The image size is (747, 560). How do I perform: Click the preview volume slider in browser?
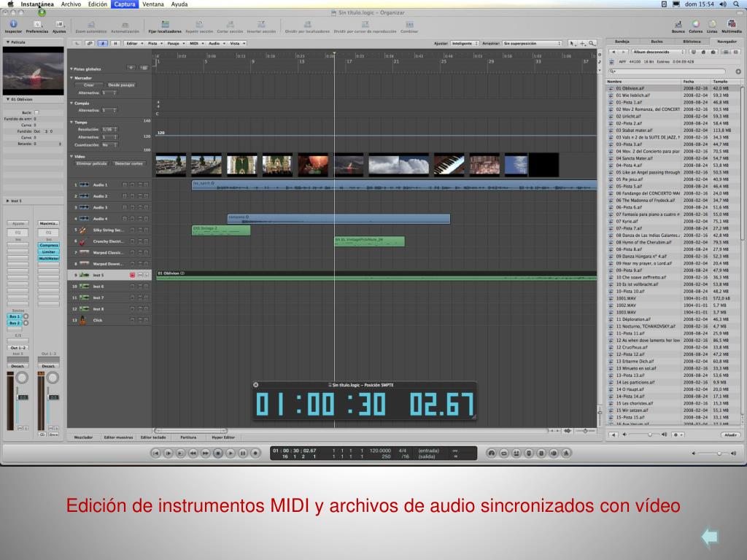pyautogui.click(x=644, y=435)
